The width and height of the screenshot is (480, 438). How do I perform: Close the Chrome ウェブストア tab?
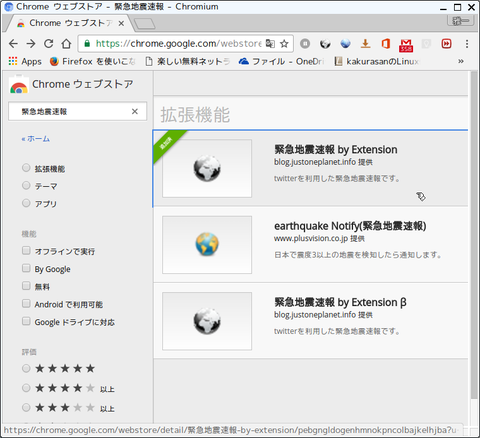point(121,23)
